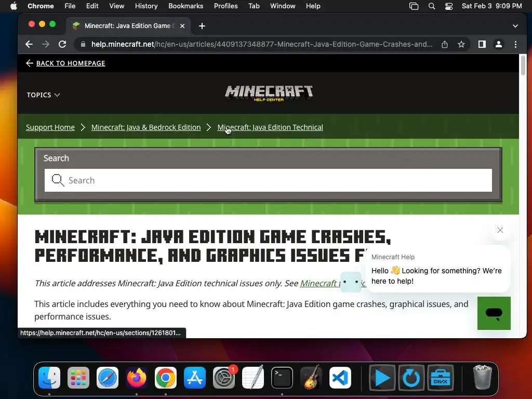532x399 pixels.
Task: Click the magnifying glass search icon
Action: (x=58, y=180)
